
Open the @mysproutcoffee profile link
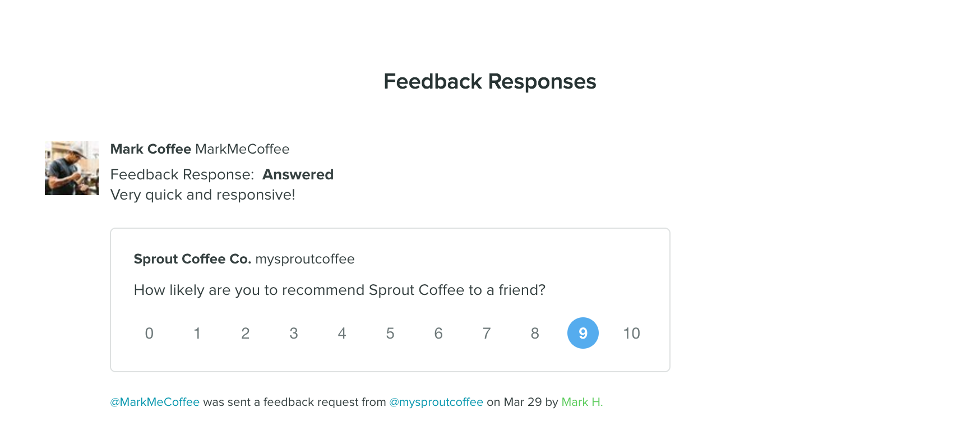(x=436, y=402)
